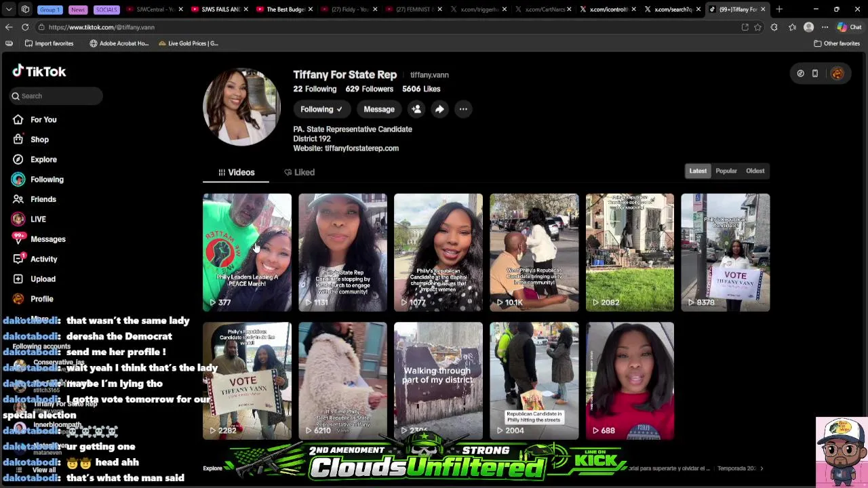
Task: Go to the Explore page
Action: tap(34, 159)
